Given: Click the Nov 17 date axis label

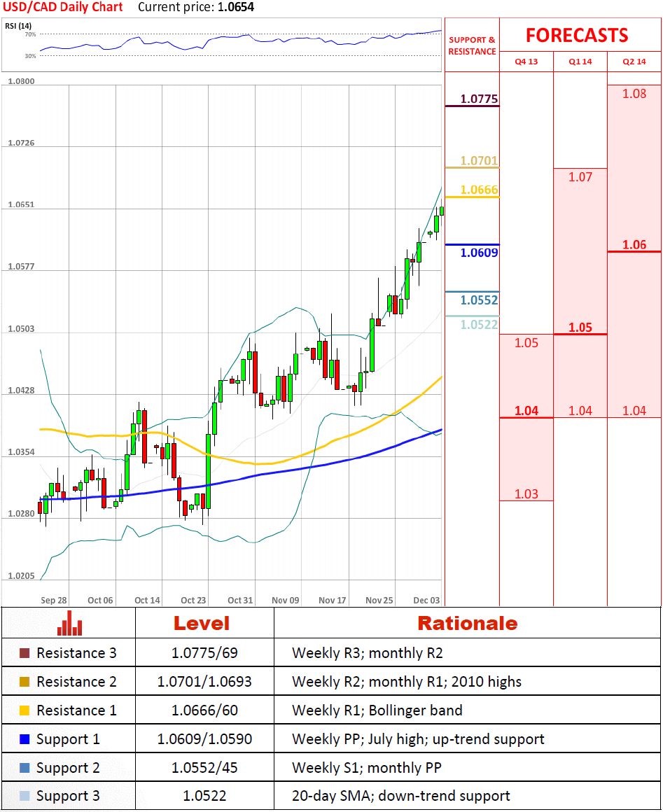Looking at the screenshot, I should pyautogui.click(x=332, y=600).
